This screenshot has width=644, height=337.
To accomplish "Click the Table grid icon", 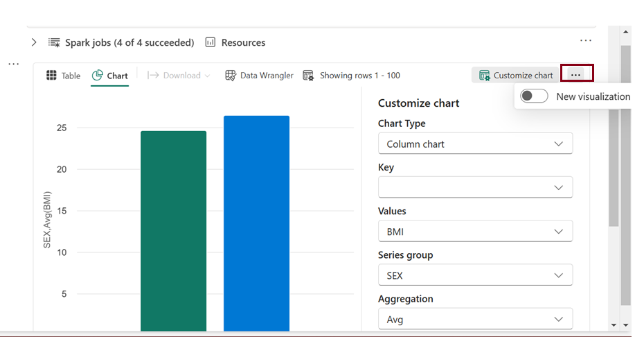I will 51,76.
